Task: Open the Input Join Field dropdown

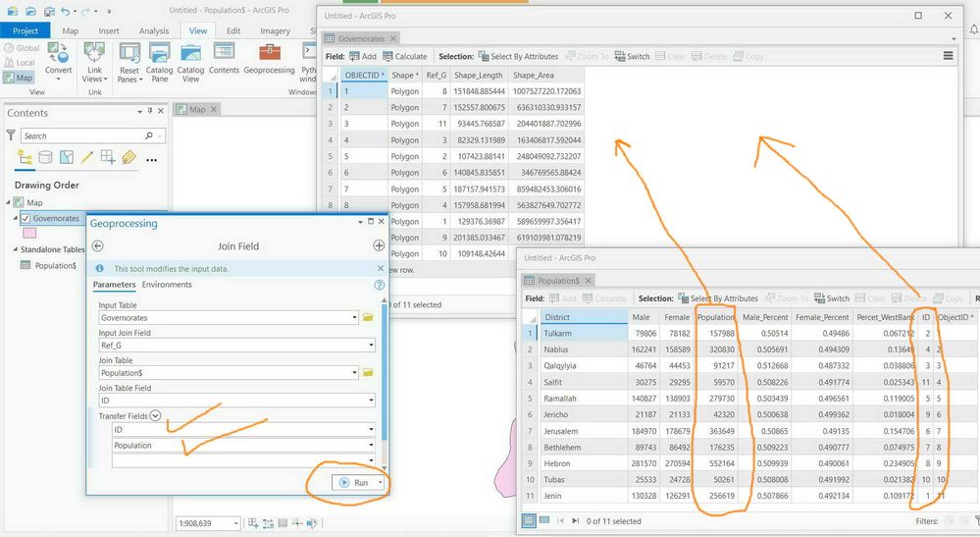Action: tap(371, 346)
